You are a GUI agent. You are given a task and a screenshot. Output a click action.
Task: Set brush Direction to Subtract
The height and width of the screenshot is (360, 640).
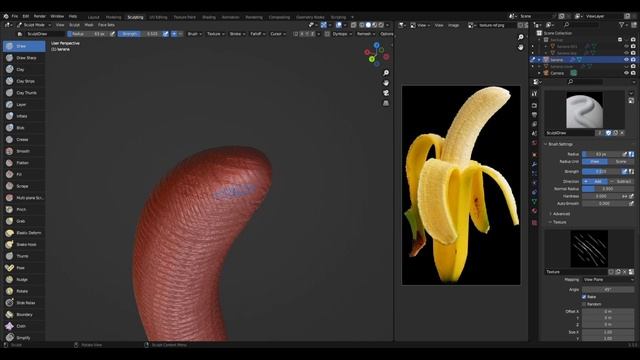[621, 181]
